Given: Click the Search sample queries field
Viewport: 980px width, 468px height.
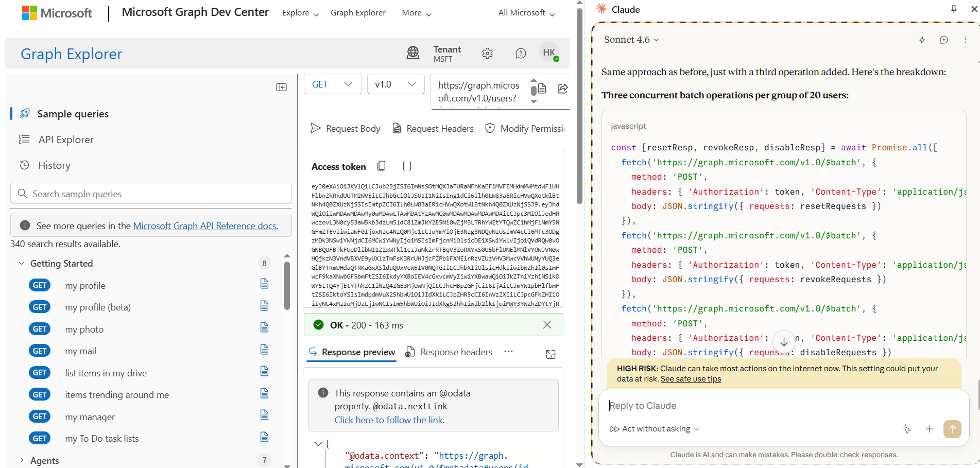Looking at the screenshot, I should point(151,194).
